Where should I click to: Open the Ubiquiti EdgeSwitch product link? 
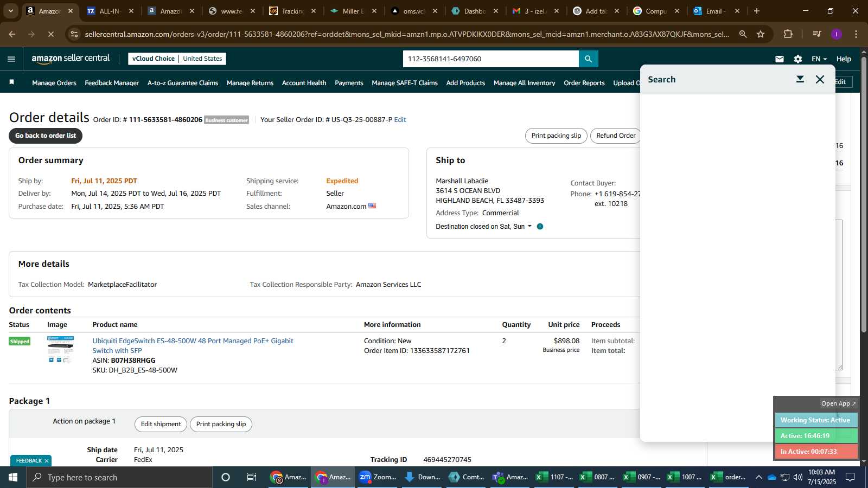[193, 346]
